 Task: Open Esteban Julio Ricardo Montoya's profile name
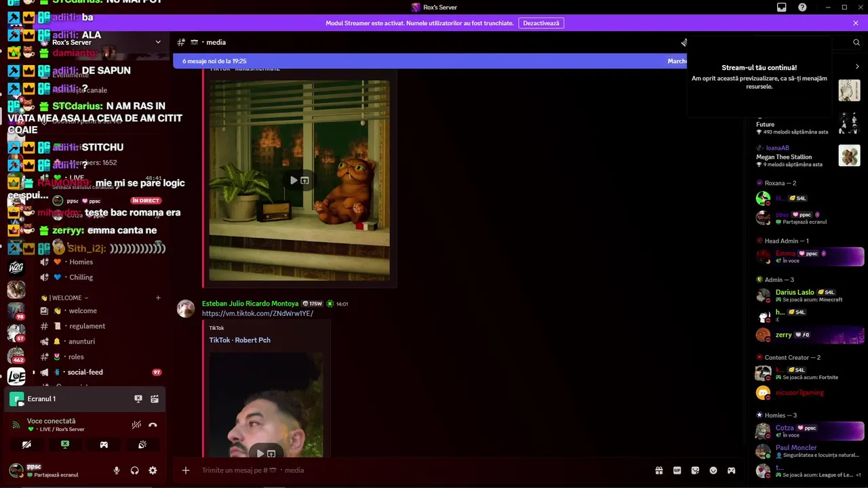[x=250, y=304]
